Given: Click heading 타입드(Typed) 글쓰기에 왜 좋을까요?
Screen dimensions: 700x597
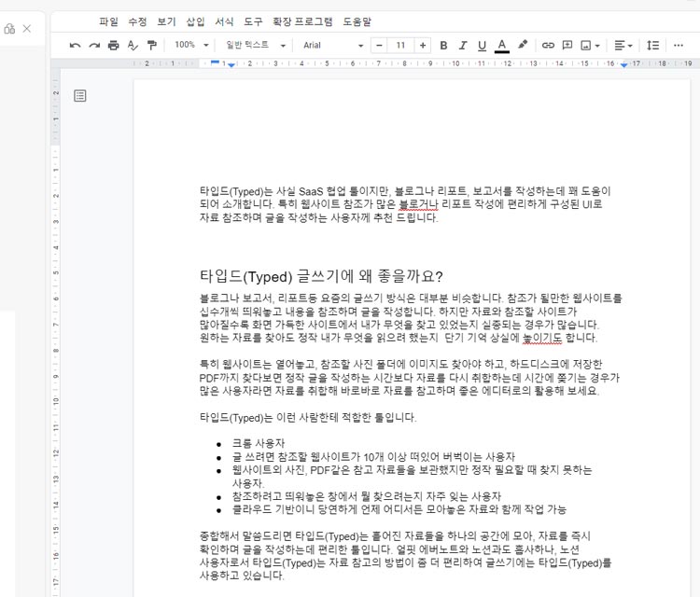Looking at the screenshot, I should point(321,276).
